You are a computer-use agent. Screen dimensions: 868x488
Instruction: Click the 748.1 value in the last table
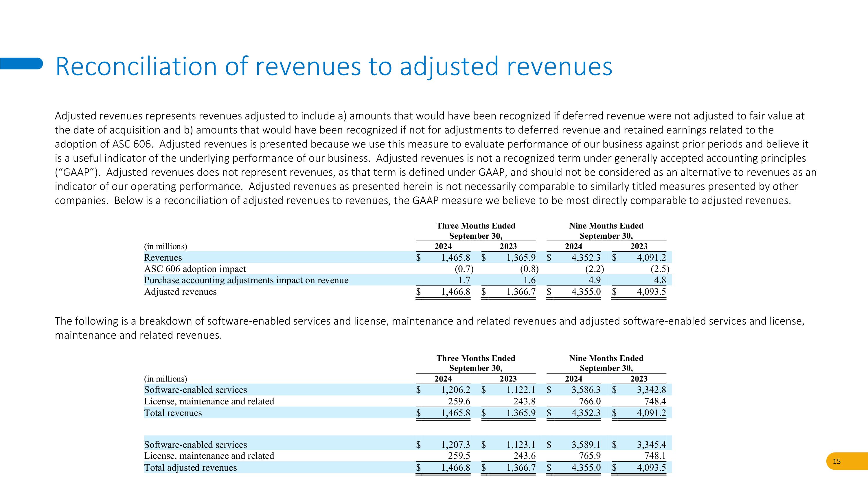point(655,456)
